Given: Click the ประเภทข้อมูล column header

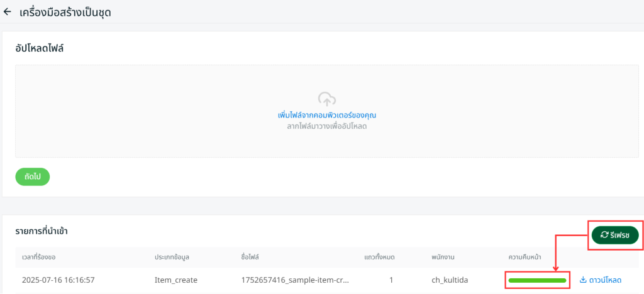Looking at the screenshot, I should click(x=178, y=258).
